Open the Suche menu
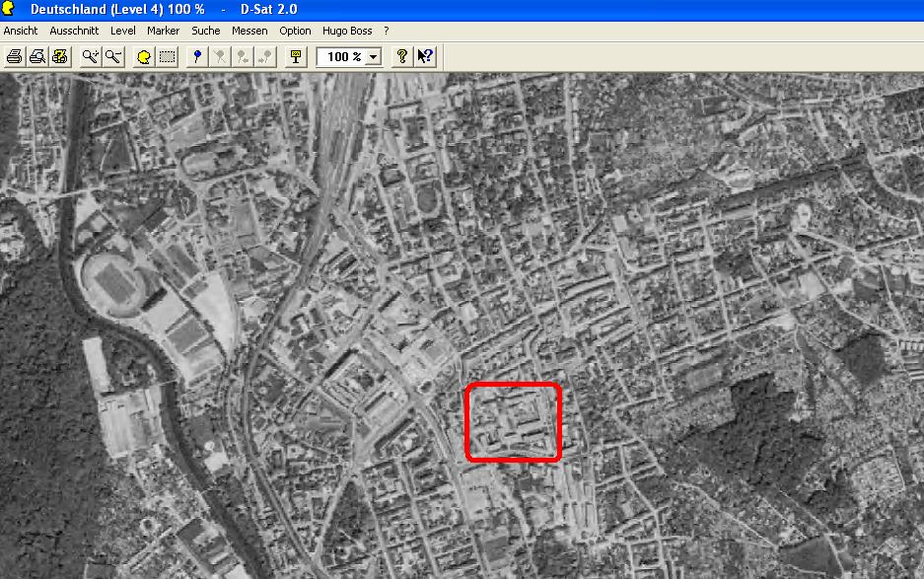 [206, 31]
